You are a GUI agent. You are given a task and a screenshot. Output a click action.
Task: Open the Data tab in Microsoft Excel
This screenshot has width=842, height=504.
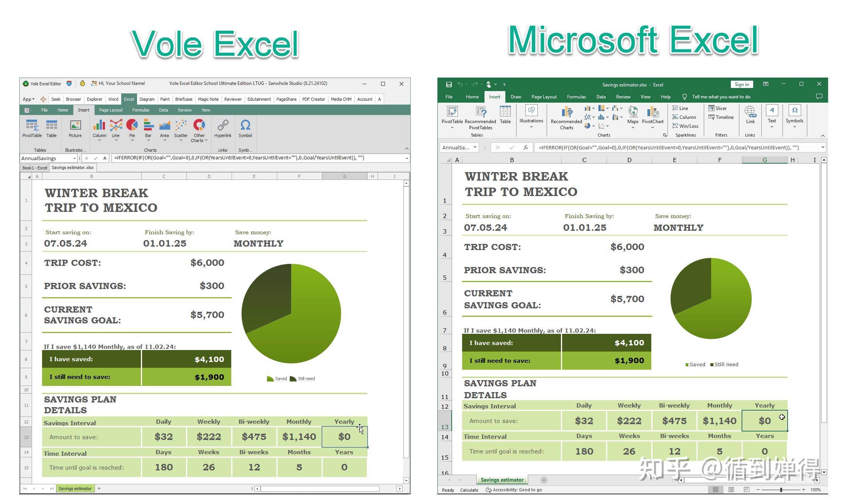coord(601,97)
